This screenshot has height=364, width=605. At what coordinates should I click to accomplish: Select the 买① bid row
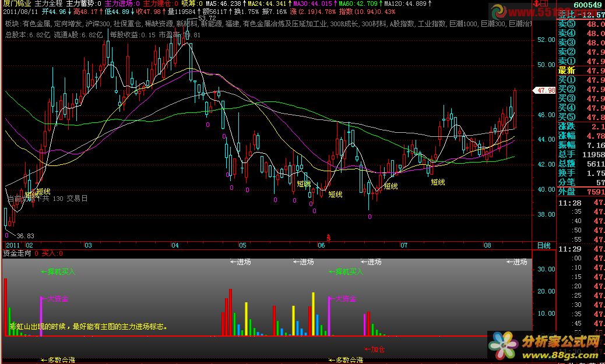click(x=581, y=80)
